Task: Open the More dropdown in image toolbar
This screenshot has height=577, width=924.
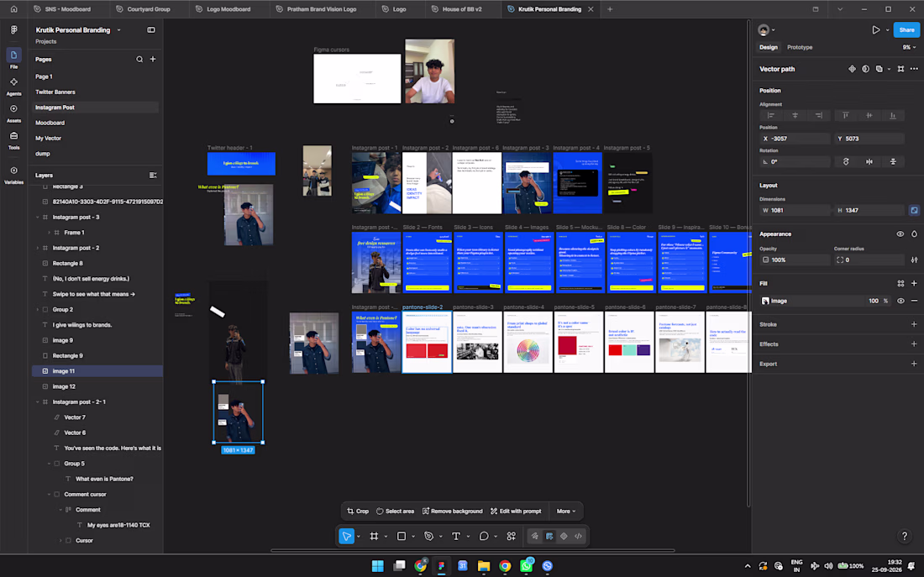Action: pyautogui.click(x=565, y=511)
